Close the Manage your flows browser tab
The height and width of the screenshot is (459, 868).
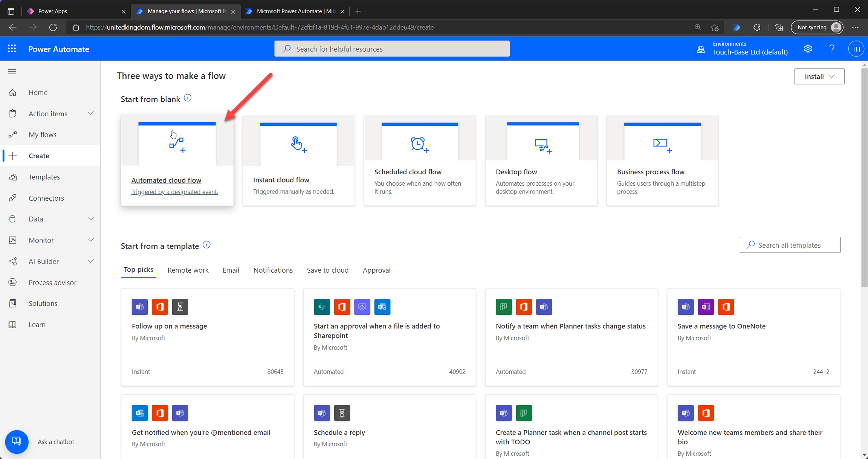[233, 11]
